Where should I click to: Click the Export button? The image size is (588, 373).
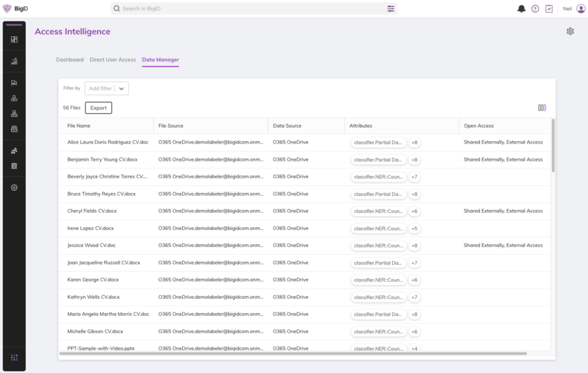99,107
